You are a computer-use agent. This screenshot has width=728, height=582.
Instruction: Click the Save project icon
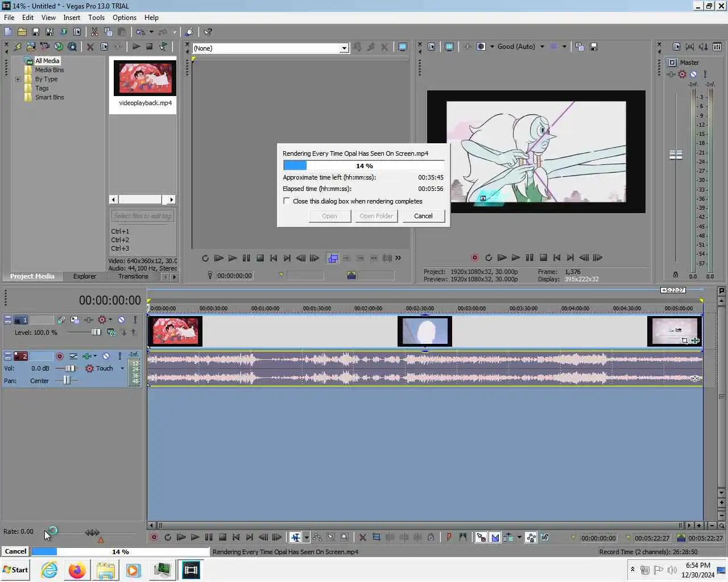point(36,32)
